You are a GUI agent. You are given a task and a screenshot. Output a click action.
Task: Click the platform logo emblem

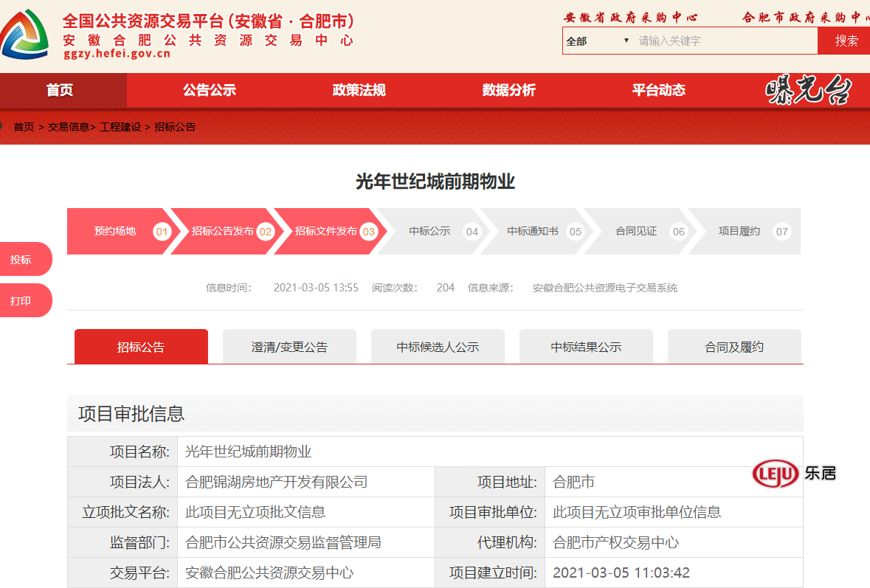tap(24, 35)
